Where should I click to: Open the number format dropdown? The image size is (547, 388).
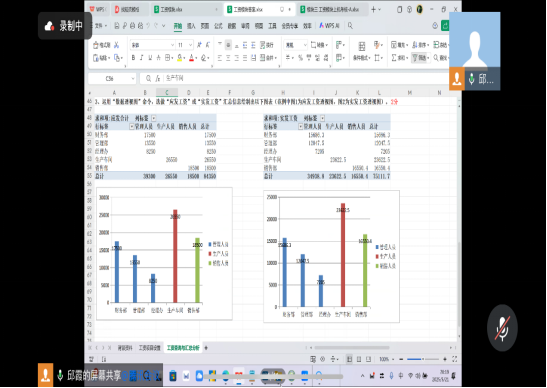295,45
